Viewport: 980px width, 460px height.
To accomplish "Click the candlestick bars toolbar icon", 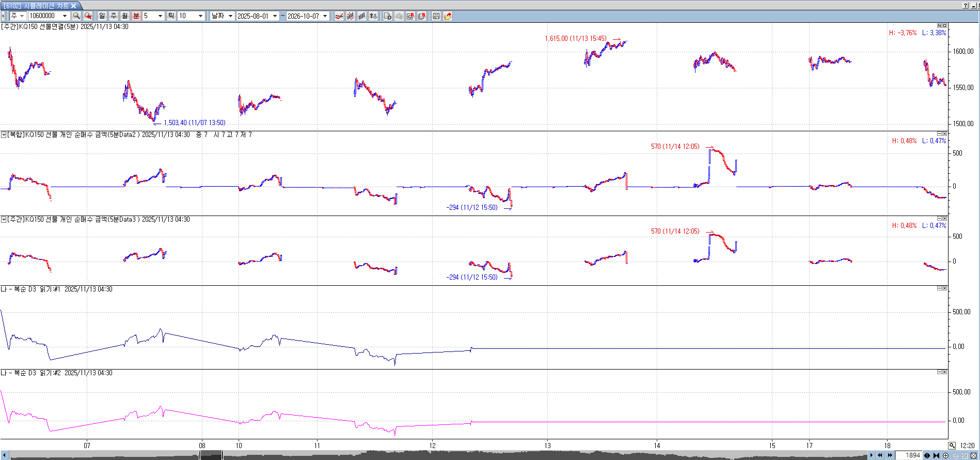I will (x=351, y=16).
